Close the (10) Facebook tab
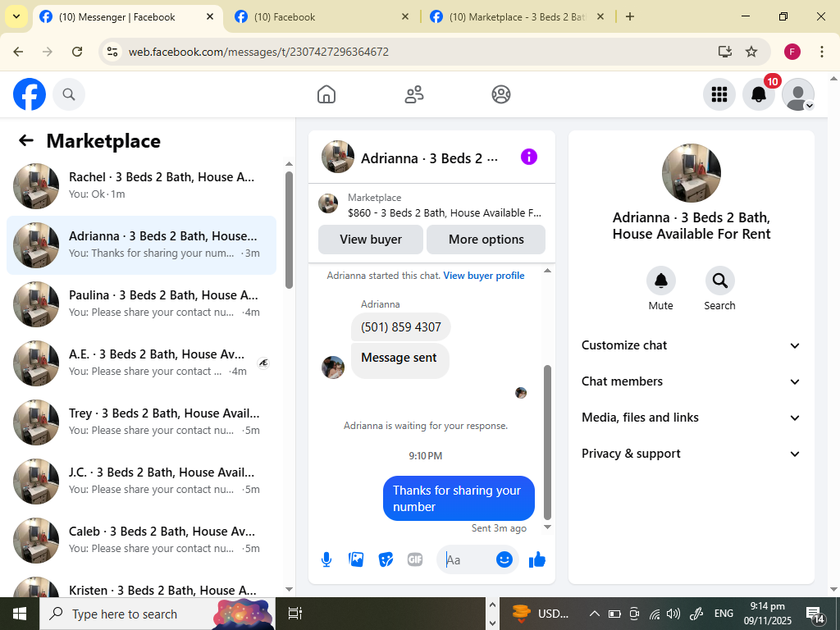840x630 pixels. tap(405, 16)
